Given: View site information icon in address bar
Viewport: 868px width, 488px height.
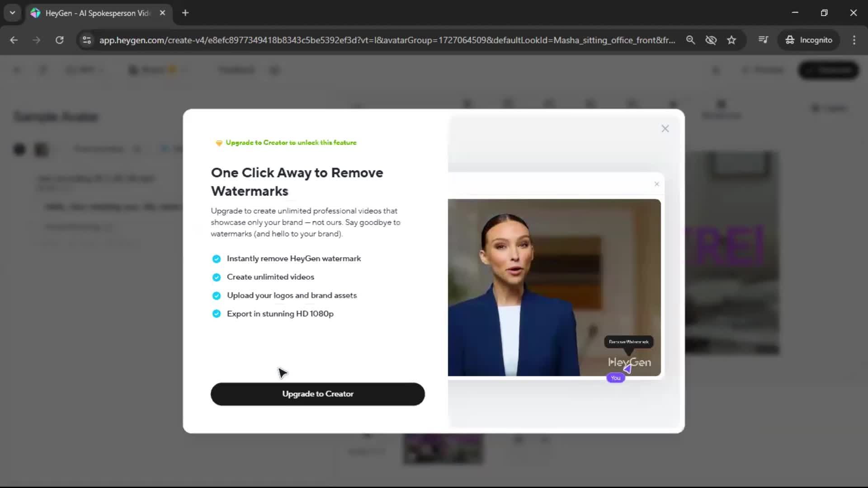Looking at the screenshot, I should coord(87,40).
